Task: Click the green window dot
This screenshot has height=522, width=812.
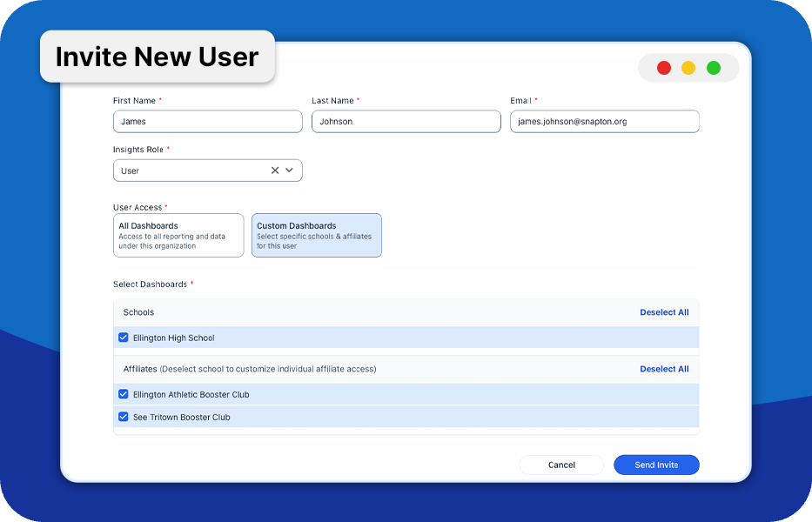Action: [x=714, y=68]
